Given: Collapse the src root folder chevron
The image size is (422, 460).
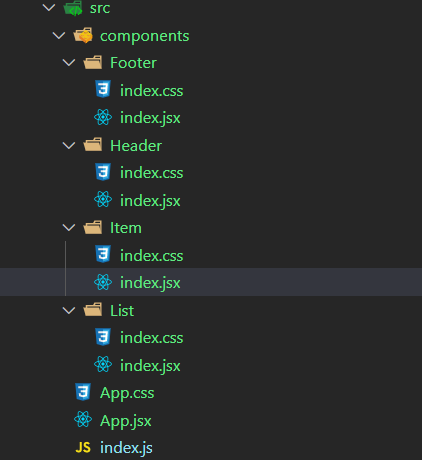Looking at the screenshot, I should coord(49,8).
